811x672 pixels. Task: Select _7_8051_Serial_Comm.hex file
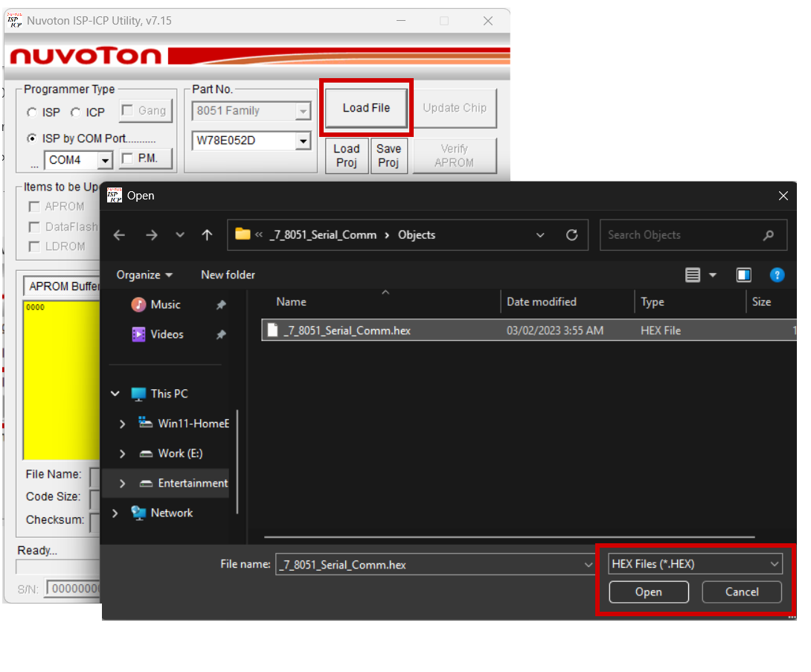(528, 330)
